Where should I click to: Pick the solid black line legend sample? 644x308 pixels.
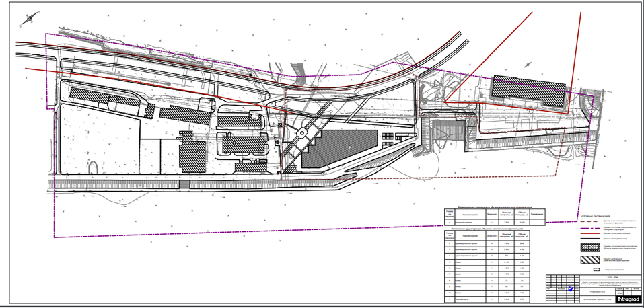point(590,238)
